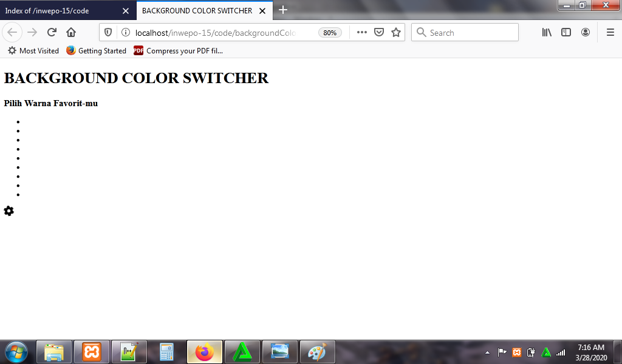Image resolution: width=622 pixels, height=364 pixels.
Task: Close the Index of /inwepo-15/code tab
Action: point(126,11)
